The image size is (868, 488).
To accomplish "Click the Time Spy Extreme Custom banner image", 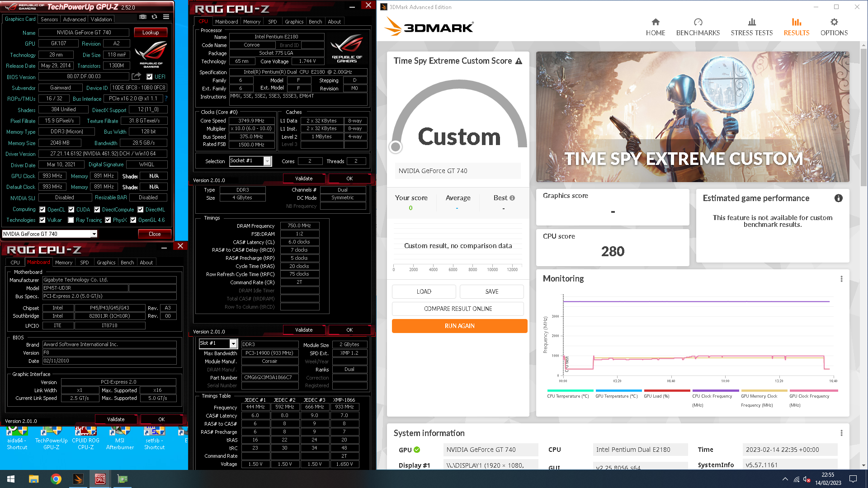I will coord(693,117).
